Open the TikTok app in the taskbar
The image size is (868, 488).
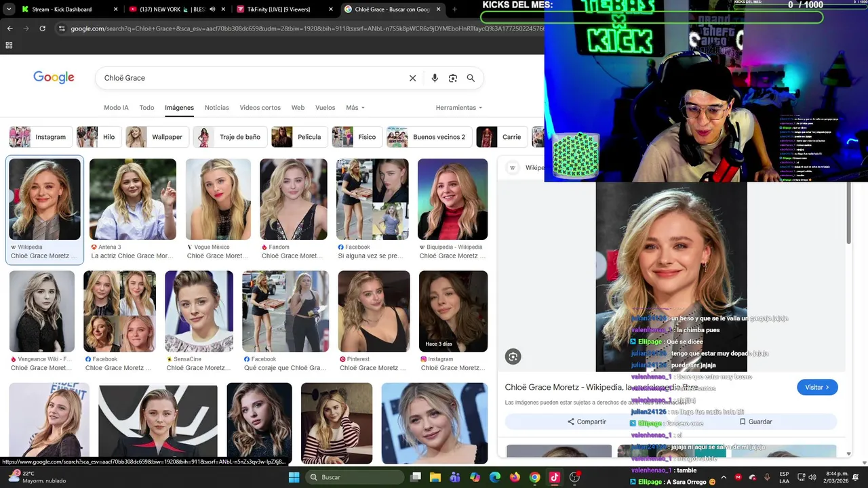coord(555,477)
